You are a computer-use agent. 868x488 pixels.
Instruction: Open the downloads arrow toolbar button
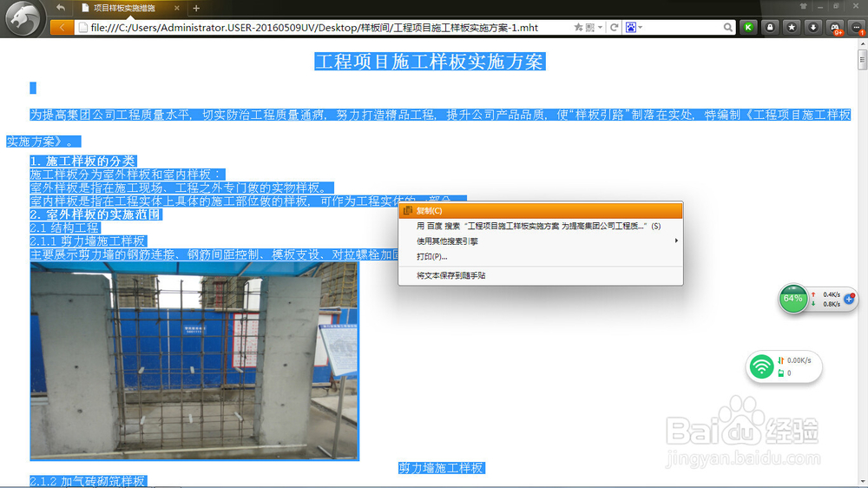pos(813,27)
